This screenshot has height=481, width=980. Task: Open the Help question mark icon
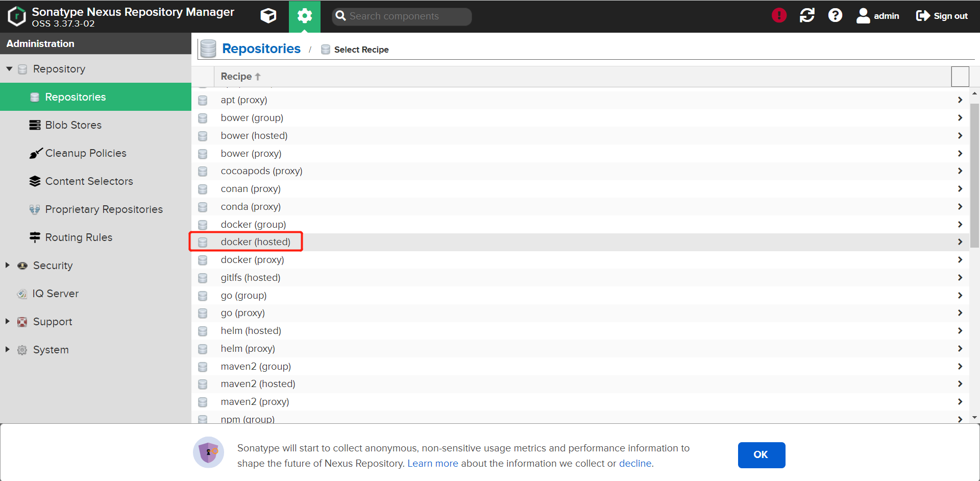tap(835, 16)
